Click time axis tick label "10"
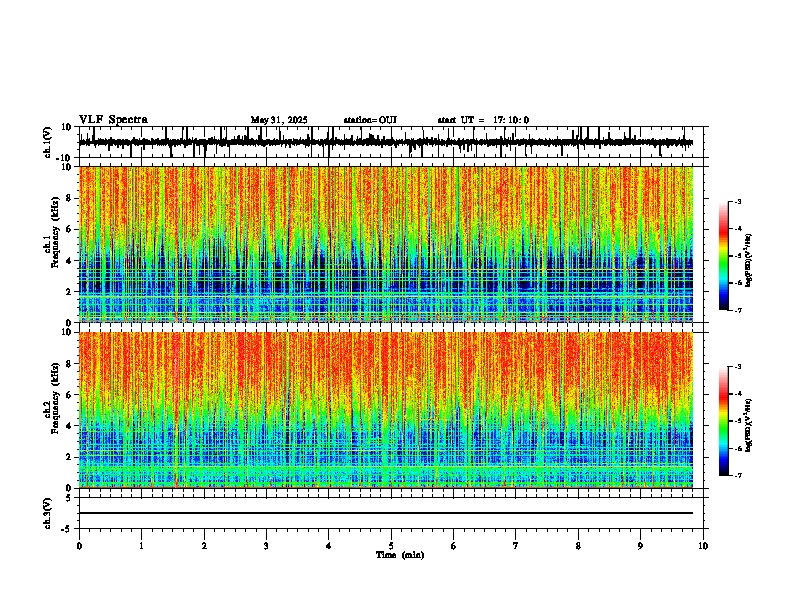Screen dimensions: 792x612 (703, 546)
